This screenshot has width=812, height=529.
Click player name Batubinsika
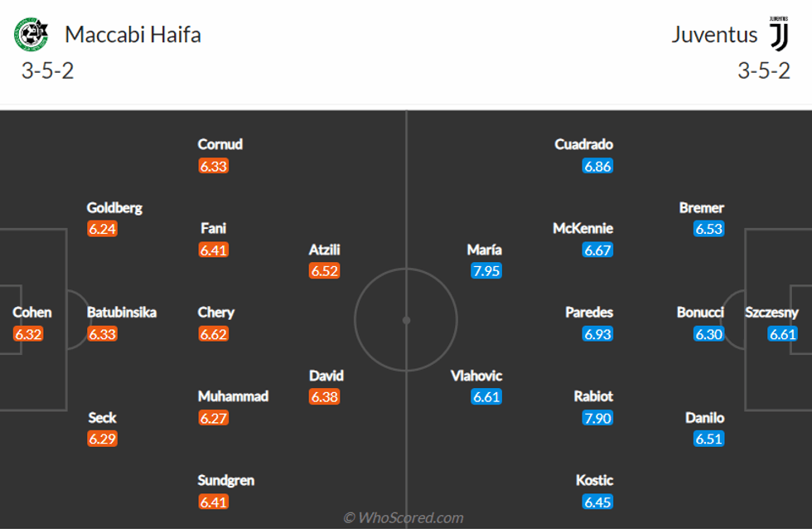coord(122,313)
